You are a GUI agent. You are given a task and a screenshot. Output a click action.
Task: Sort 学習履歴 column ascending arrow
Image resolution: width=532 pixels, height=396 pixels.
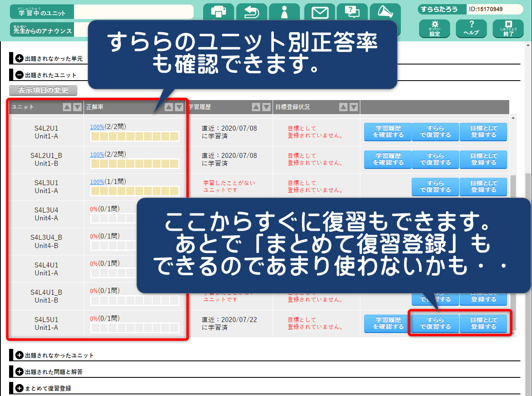coord(256,107)
